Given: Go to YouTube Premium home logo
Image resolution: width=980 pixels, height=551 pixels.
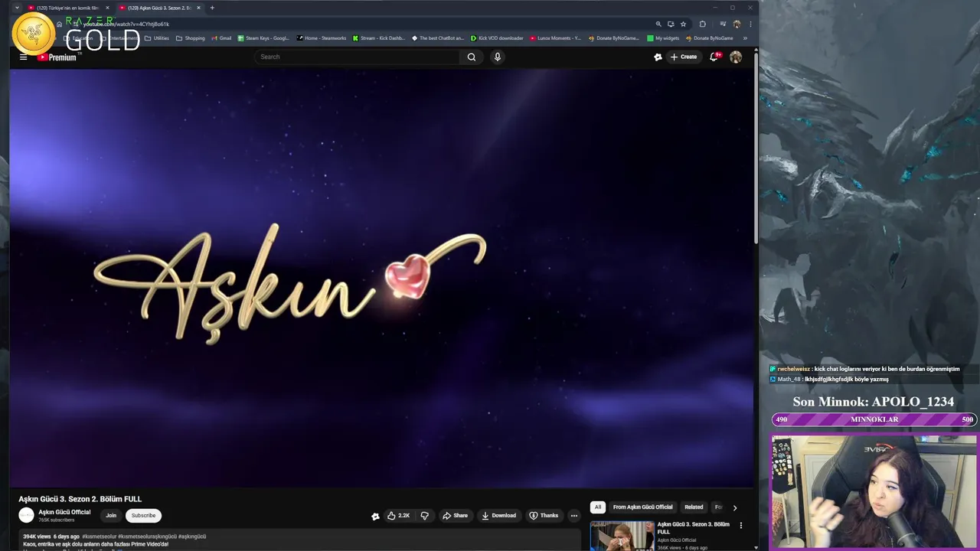Looking at the screenshot, I should pyautogui.click(x=58, y=57).
